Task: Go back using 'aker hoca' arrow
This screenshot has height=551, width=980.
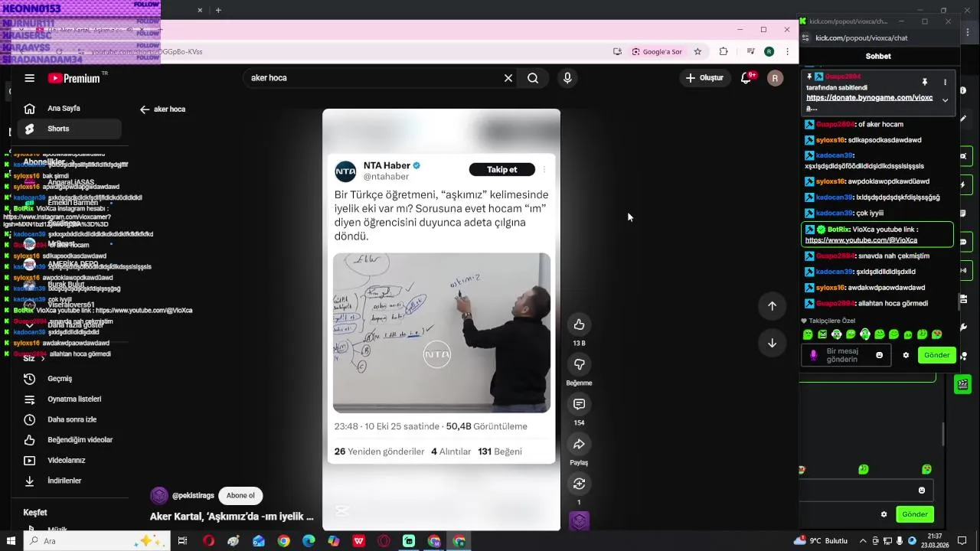Action: click(x=144, y=109)
